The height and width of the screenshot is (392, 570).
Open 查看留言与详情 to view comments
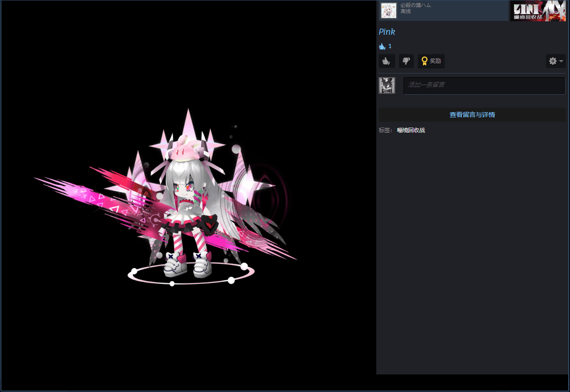click(472, 115)
